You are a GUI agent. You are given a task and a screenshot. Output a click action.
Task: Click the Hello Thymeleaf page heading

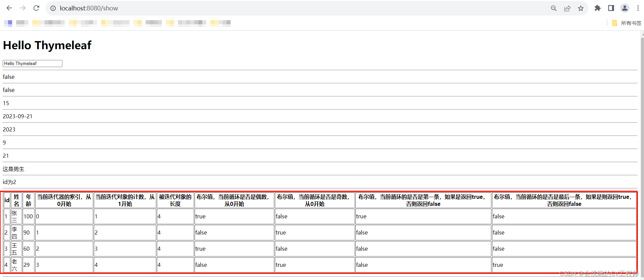point(47,45)
